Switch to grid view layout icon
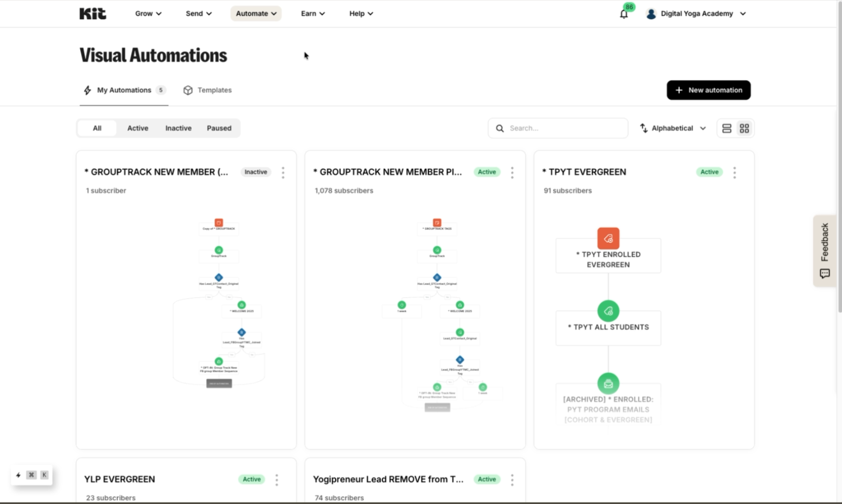842x504 pixels. click(744, 128)
